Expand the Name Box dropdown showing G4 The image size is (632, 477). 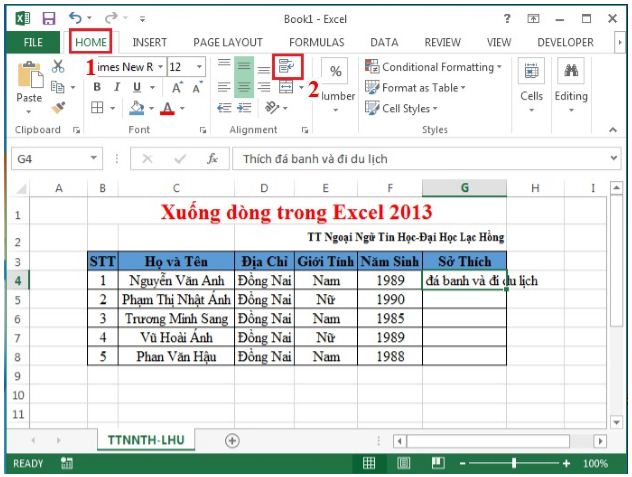tap(95, 159)
